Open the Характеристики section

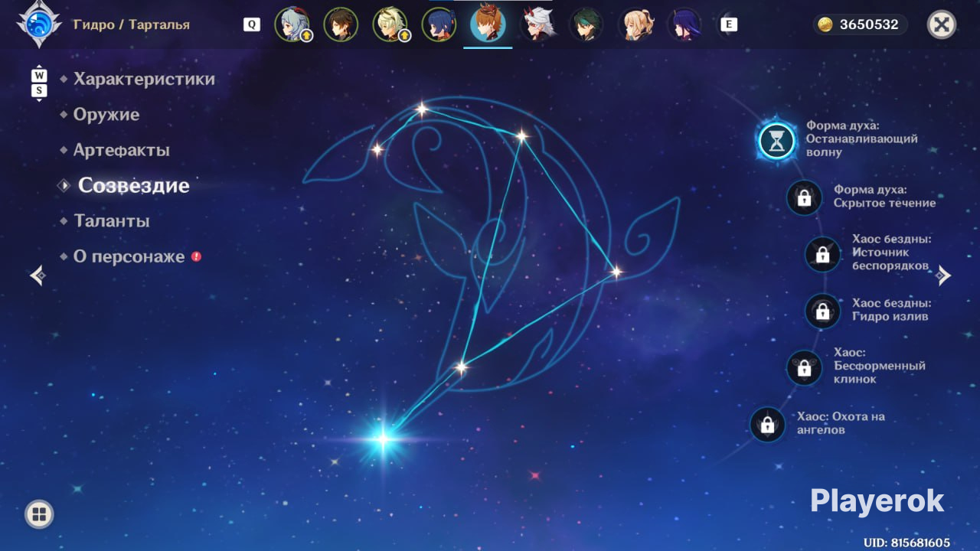coord(144,79)
